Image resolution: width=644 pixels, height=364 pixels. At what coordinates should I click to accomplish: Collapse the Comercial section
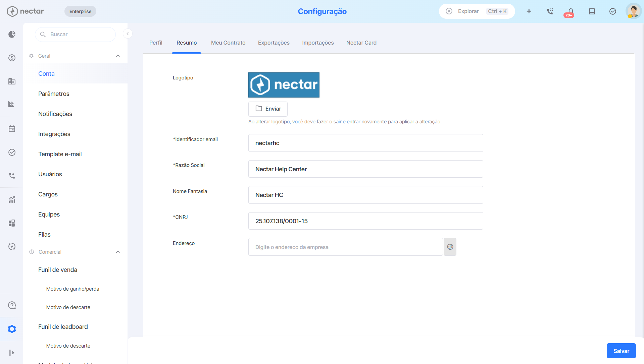118,252
